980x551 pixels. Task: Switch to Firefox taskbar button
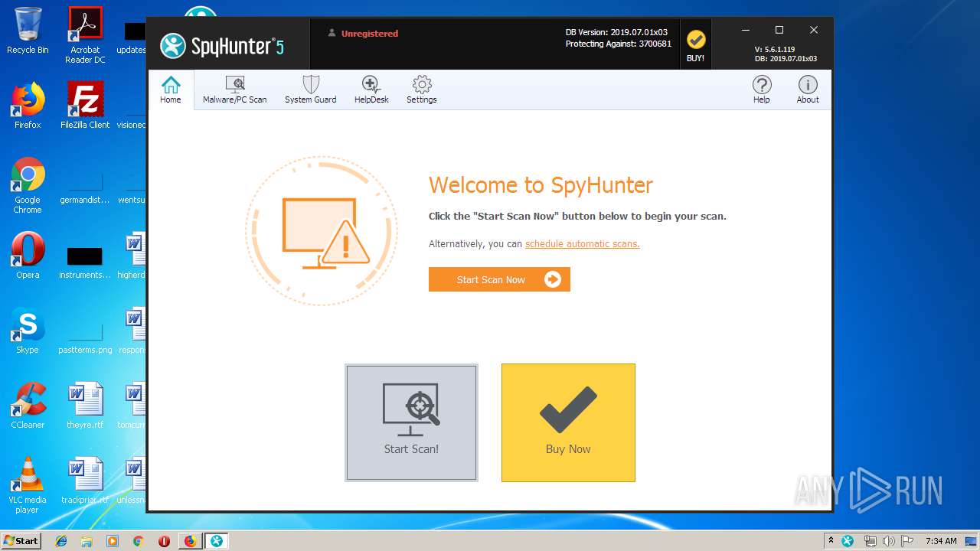(190, 541)
